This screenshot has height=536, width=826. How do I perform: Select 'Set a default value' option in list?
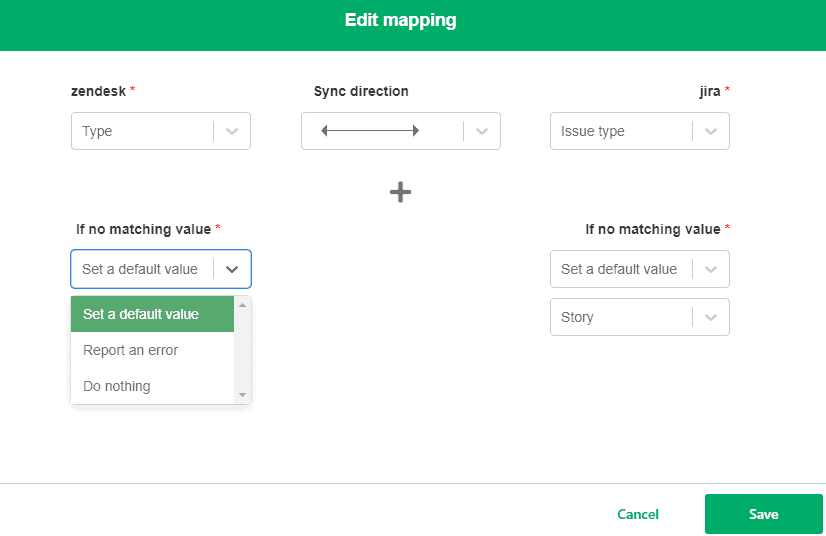point(152,314)
